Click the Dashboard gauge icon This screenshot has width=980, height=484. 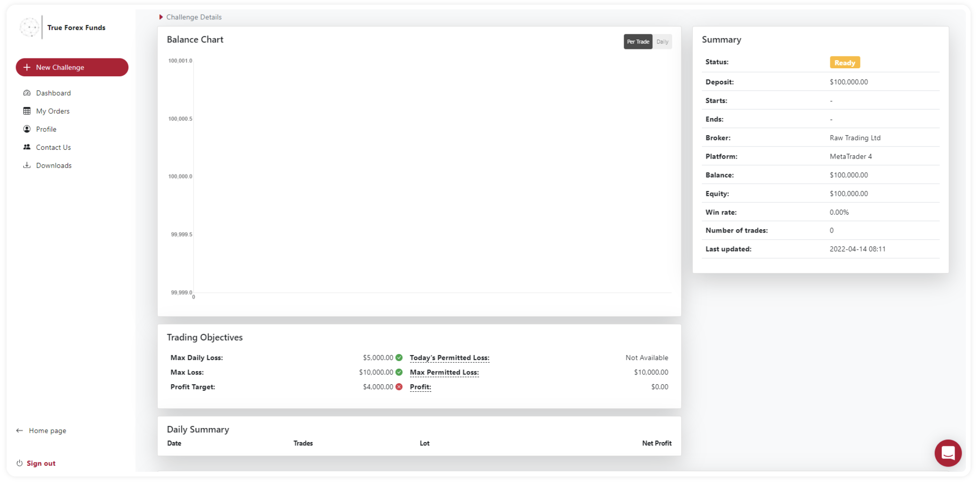[27, 93]
